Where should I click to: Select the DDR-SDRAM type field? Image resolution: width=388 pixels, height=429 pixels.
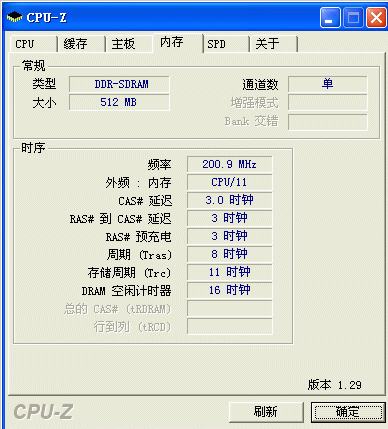(x=119, y=84)
